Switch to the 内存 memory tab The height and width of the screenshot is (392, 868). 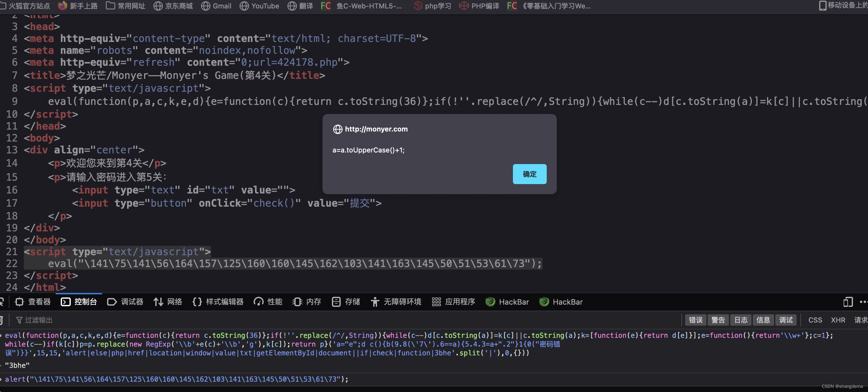click(x=307, y=302)
